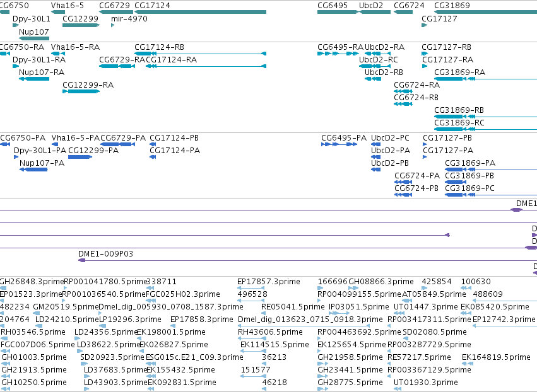Click the UbcD2-PC protein label

pyautogui.click(x=390, y=138)
